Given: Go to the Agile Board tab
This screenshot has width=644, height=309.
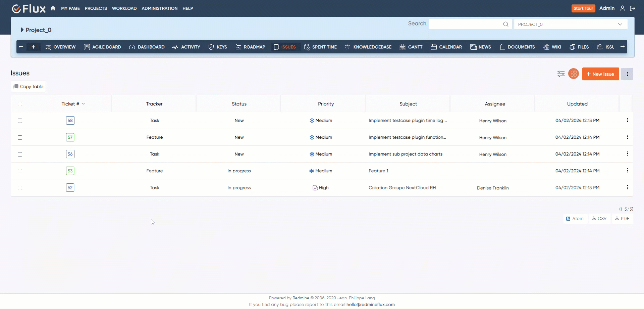Looking at the screenshot, I should 102,47.
